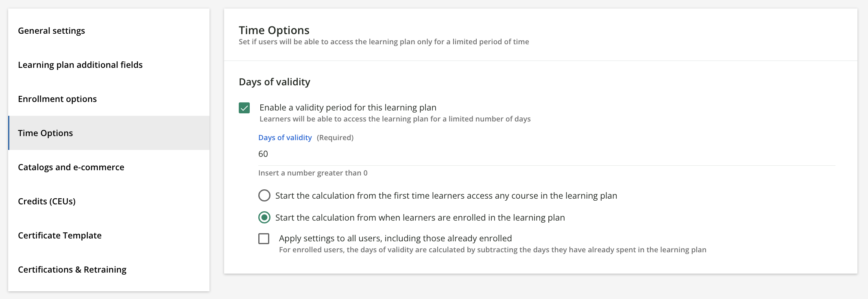Open Catalogs and e-commerce settings

71,167
